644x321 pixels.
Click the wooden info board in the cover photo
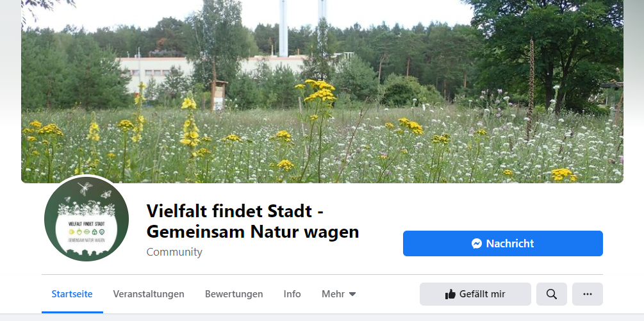tap(218, 96)
